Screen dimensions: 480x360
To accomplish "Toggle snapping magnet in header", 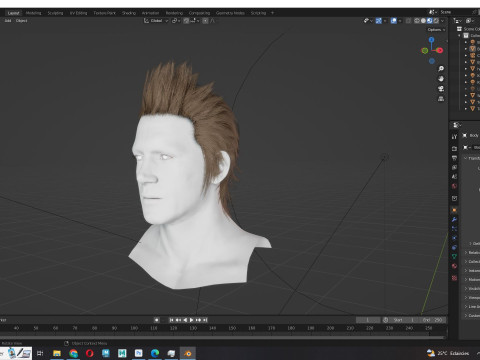I will click(x=186, y=21).
